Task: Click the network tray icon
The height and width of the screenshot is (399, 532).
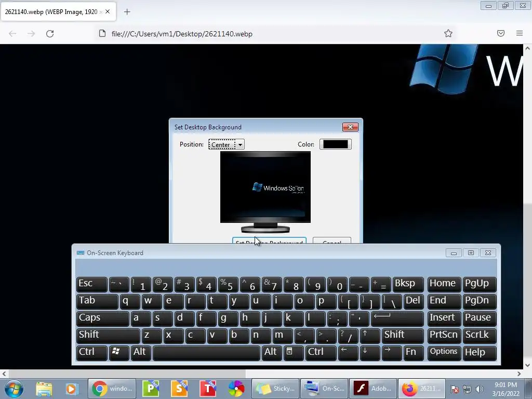Action: tap(467, 389)
